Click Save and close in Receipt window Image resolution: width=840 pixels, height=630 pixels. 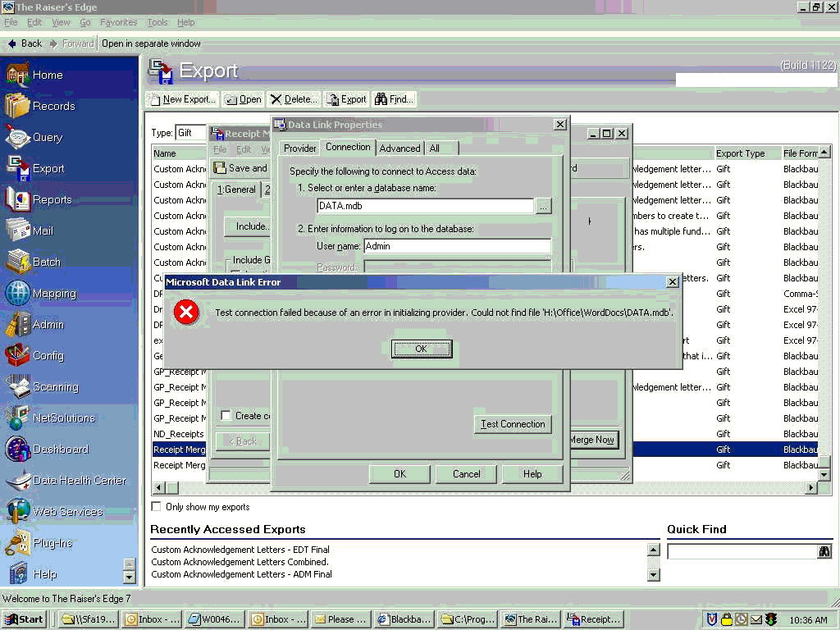tap(240, 168)
